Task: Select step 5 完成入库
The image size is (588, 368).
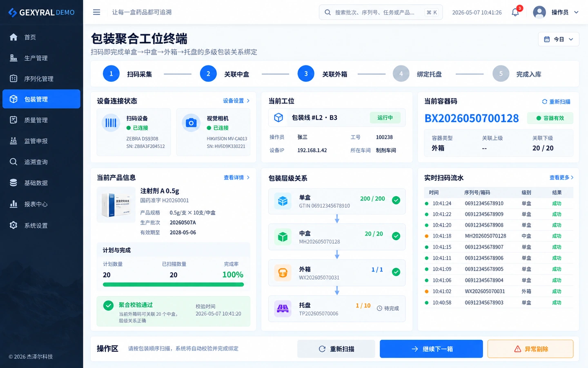Action: (x=517, y=74)
